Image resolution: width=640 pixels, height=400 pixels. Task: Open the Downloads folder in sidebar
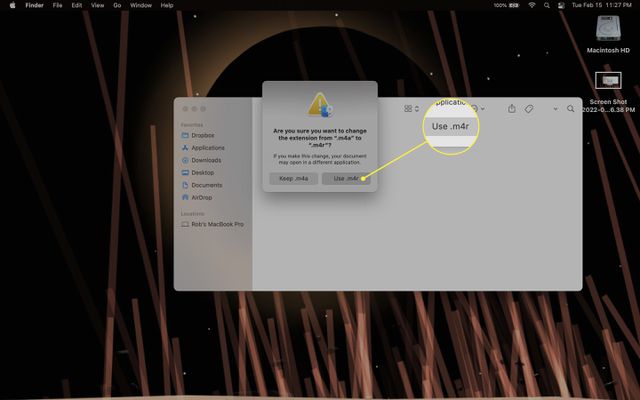[206, 160]
